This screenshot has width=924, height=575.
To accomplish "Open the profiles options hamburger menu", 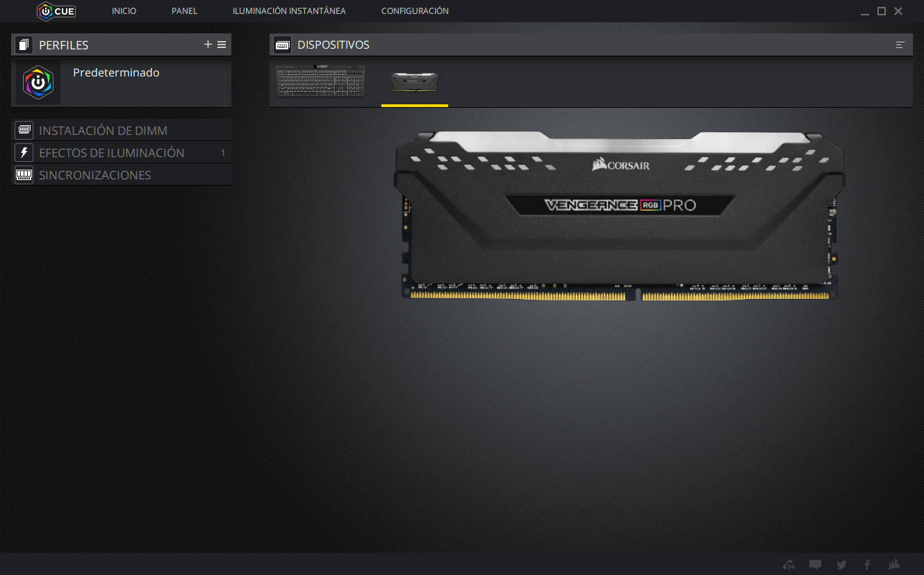I will [222, 44].
